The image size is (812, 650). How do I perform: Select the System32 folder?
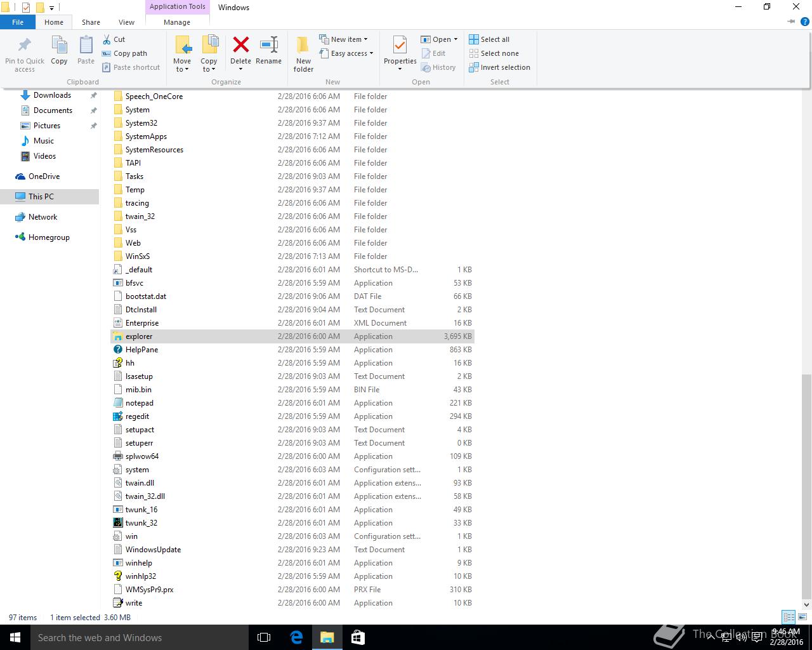(x=293, y=123)
